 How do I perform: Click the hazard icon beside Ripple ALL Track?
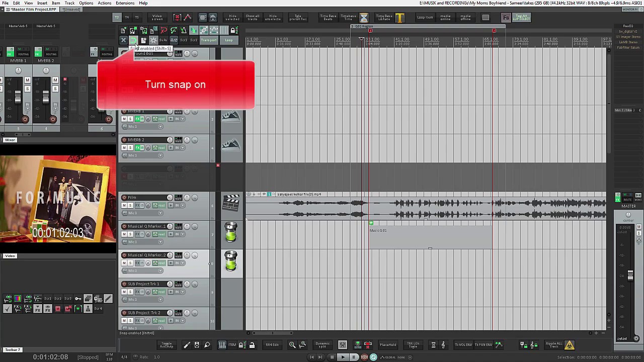pyautogui.click(x=570, y=345)
